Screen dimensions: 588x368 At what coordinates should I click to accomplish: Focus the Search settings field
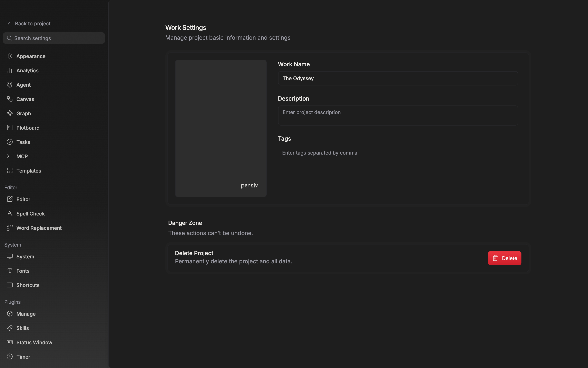(54, 38)
